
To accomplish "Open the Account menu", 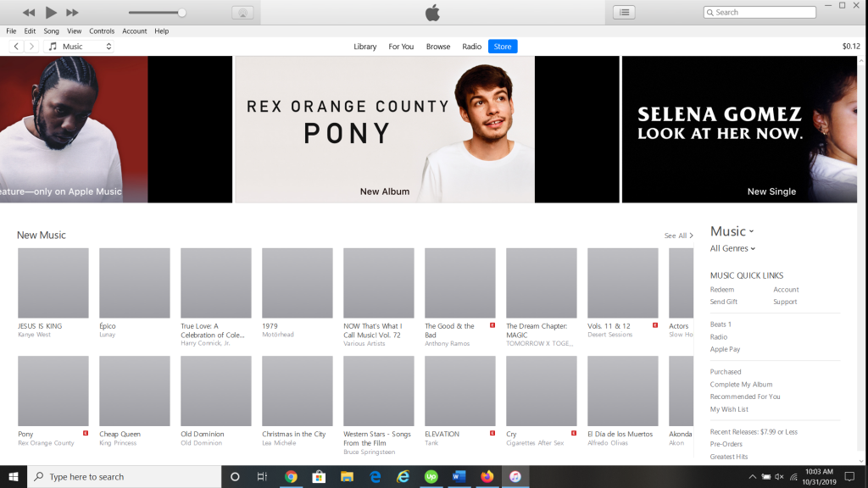I will point(135,31).
